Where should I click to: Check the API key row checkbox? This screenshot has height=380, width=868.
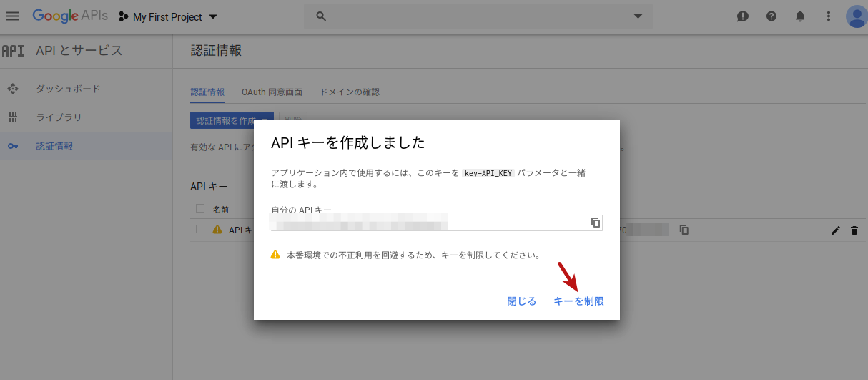click(200, 230)
